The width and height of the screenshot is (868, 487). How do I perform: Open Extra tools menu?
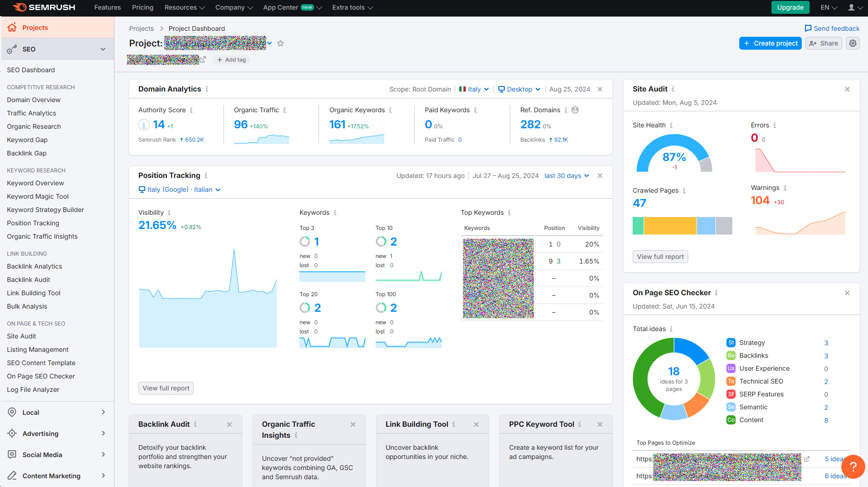click(353, 7)
